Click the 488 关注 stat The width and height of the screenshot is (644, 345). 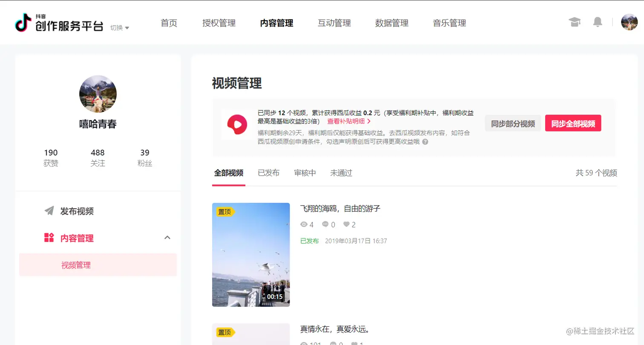(x=98, y=158)
